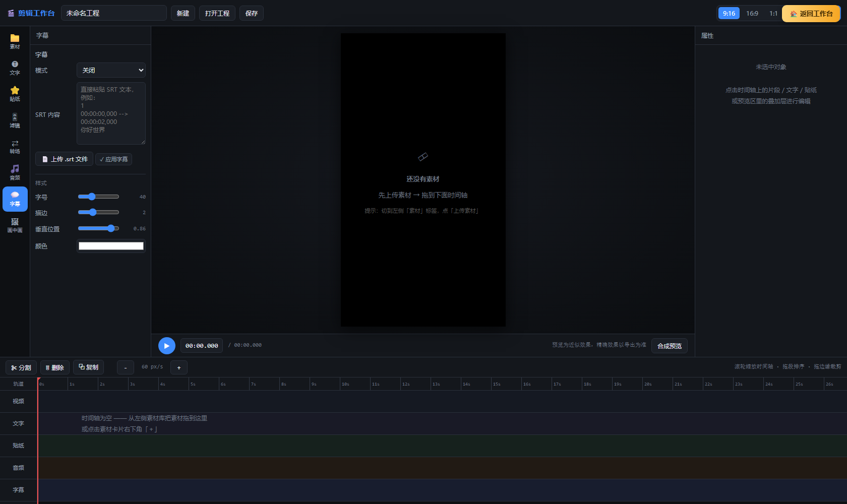Click 上传 .srt 文件 button
This screenshot has width=847, height=504.
(64, 159)
